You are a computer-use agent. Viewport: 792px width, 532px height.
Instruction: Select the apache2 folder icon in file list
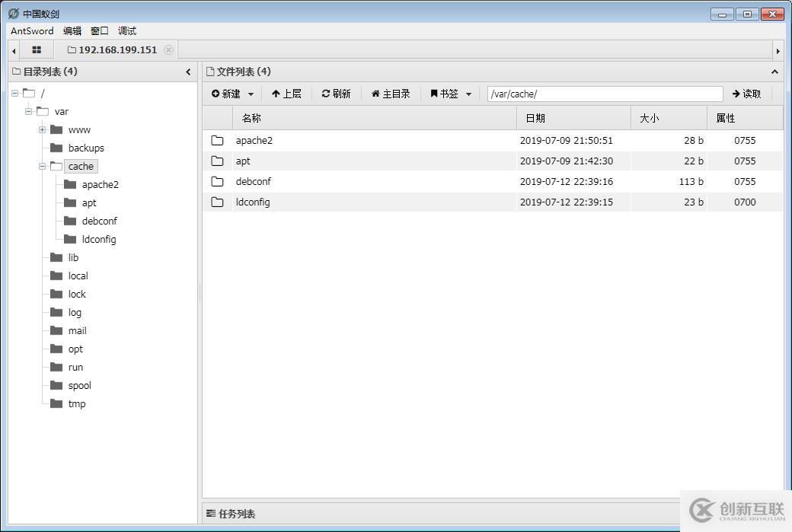[x=218, y=140]
